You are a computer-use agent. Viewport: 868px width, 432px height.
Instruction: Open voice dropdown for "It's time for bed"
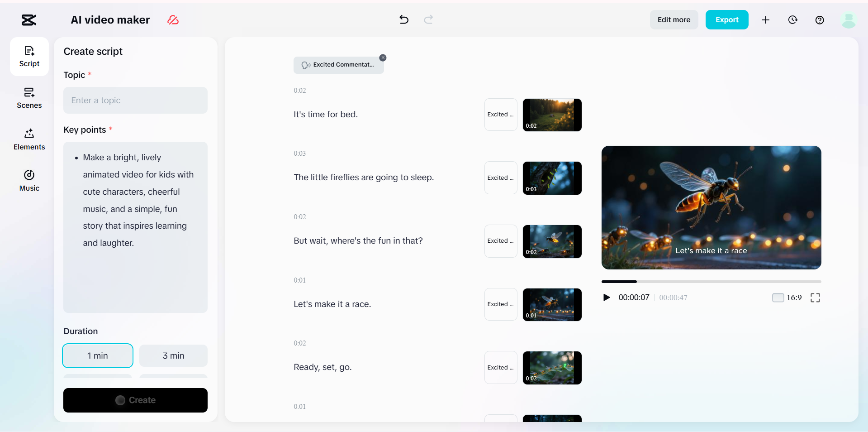click(501, 115)
